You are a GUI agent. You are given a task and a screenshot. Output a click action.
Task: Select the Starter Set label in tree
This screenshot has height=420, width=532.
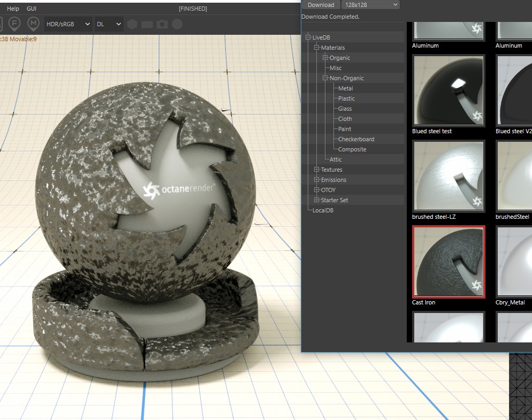pos(334,200)
